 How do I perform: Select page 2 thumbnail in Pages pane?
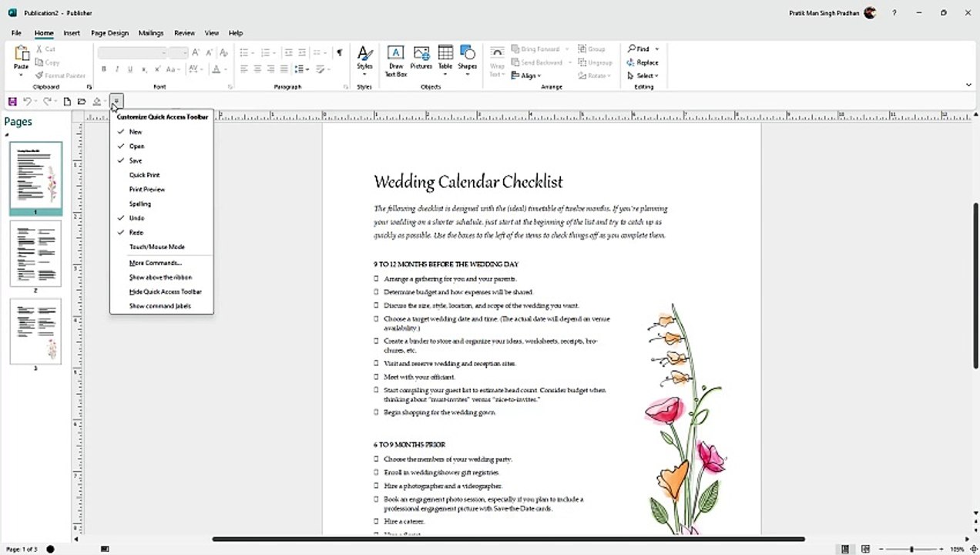point(35,254)
